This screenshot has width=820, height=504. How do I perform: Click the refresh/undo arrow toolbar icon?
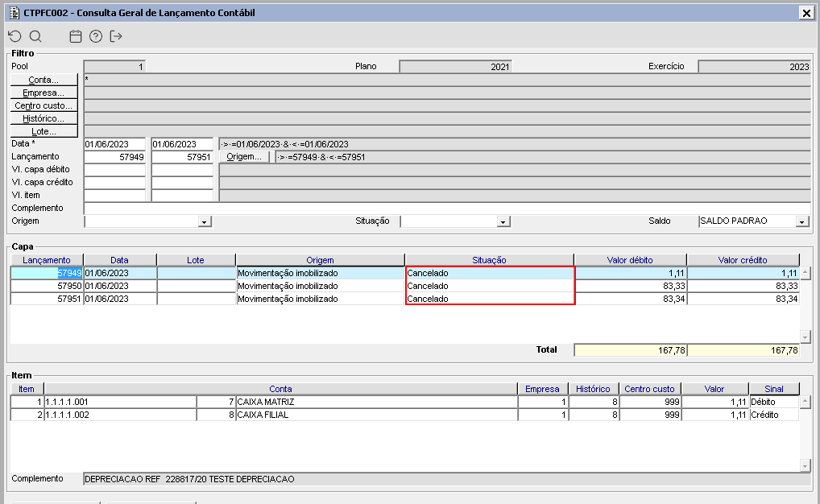(x=14, y=36)
